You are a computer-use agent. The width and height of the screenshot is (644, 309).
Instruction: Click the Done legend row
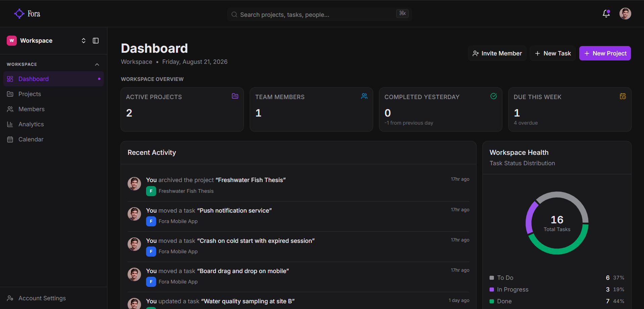(x=557, y=301)
